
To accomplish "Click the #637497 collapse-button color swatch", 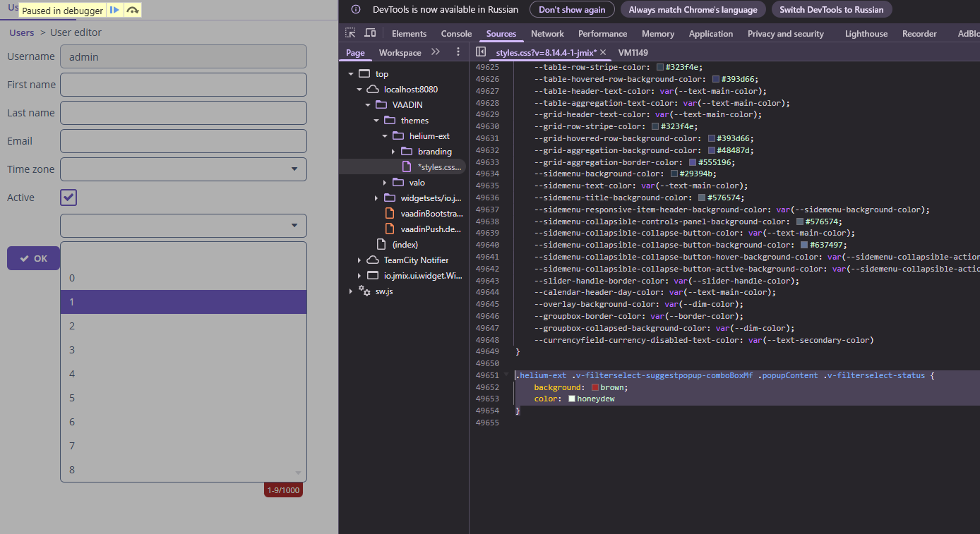I will [x=804, y=245].
